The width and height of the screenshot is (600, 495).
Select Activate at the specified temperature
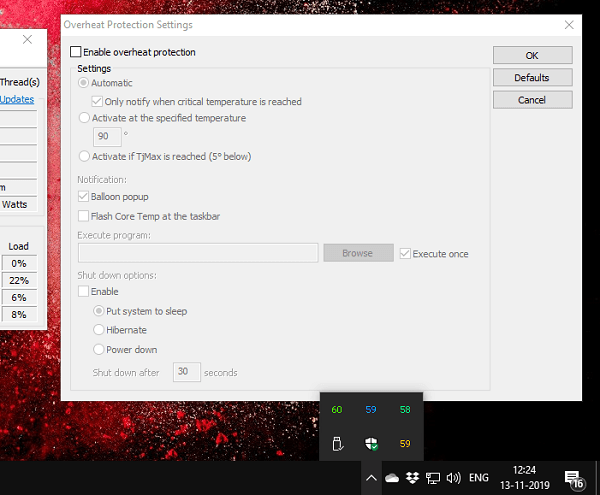(x=84, y=118)
